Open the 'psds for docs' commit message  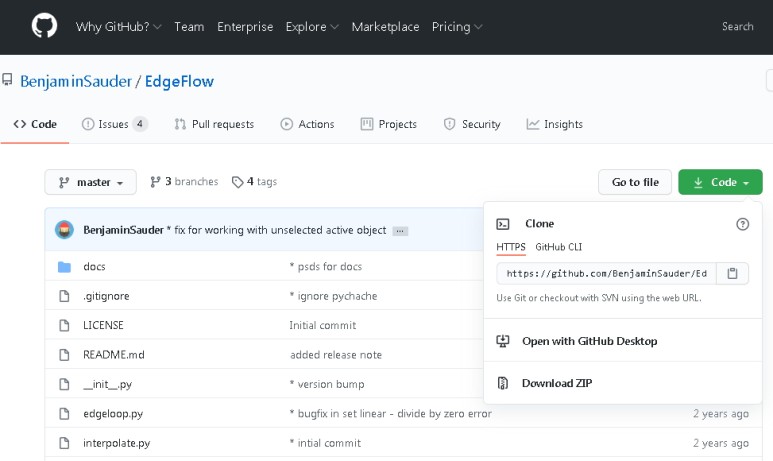[326, 267]
